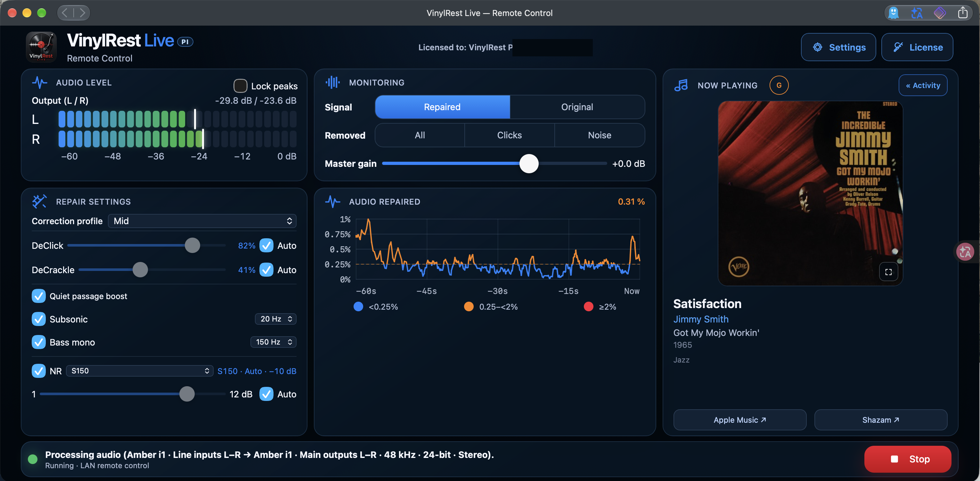Screen dimensions: 980x481
Task: Click the Satisfaction track title
Action: [707, 303]
